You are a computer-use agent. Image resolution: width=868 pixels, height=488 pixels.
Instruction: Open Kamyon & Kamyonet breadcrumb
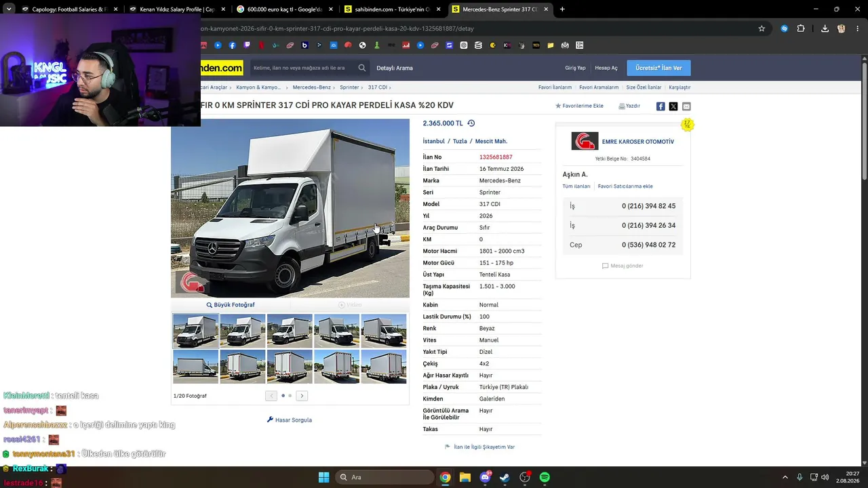[x=258, y=87]
